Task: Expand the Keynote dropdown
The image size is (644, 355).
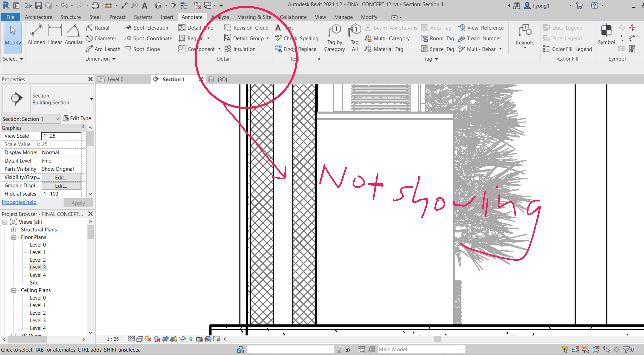Action: 525,48
